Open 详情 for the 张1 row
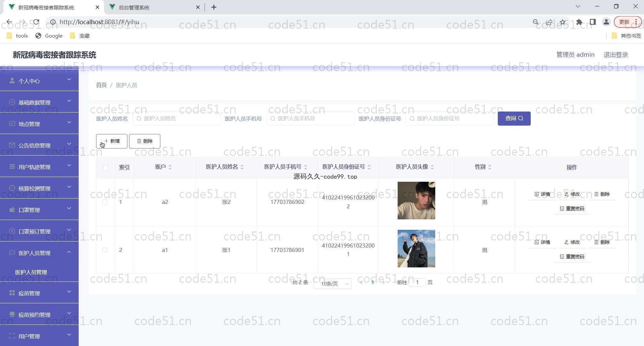Screen dimensions: 644x346 [x=542, y=242]
